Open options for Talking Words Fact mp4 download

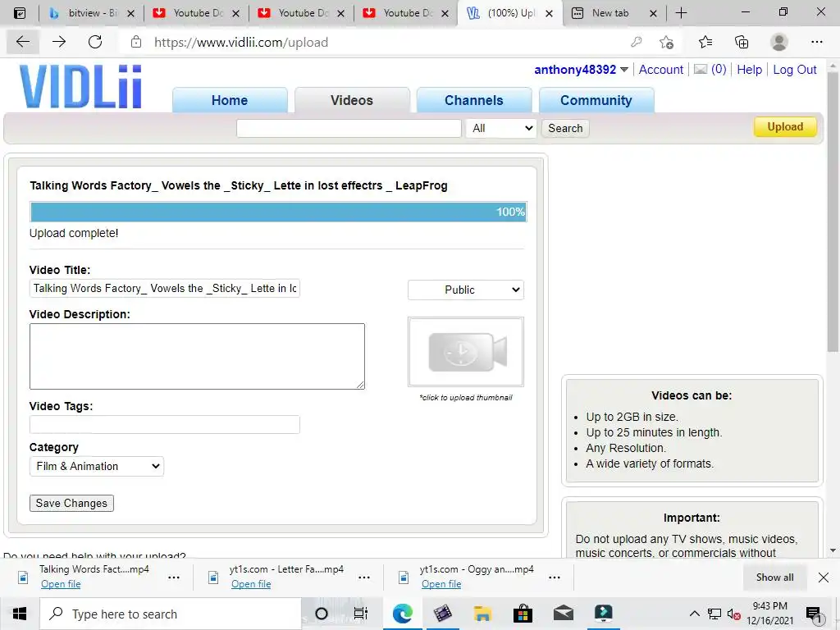coord(174,577)
